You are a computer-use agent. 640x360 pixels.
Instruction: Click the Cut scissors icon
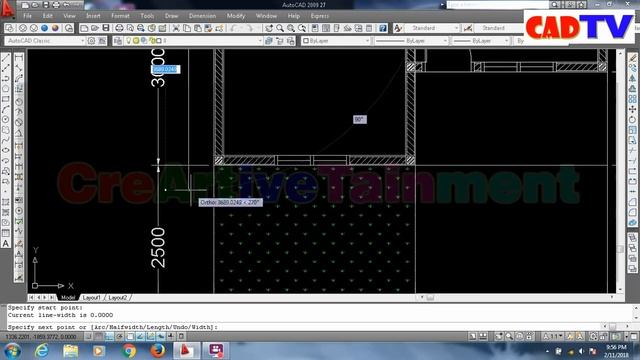coord(176,28)
